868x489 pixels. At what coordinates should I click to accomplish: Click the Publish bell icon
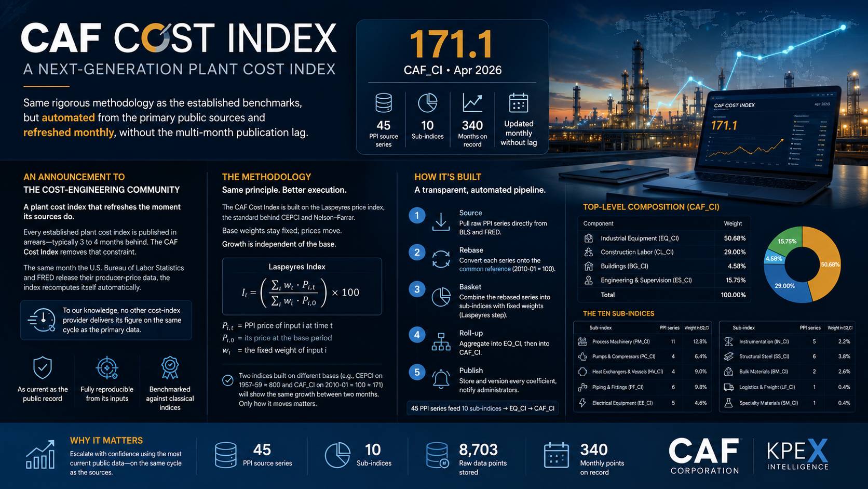(441, 379)
